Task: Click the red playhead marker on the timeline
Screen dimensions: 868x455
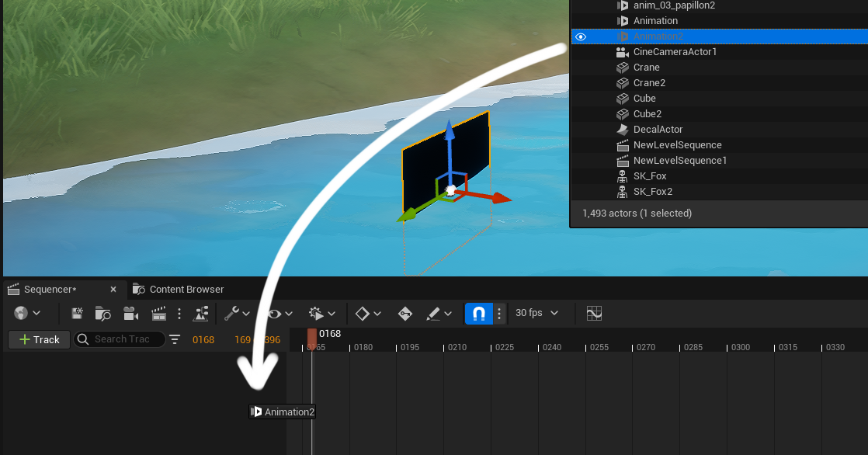Action: point(311,335)
